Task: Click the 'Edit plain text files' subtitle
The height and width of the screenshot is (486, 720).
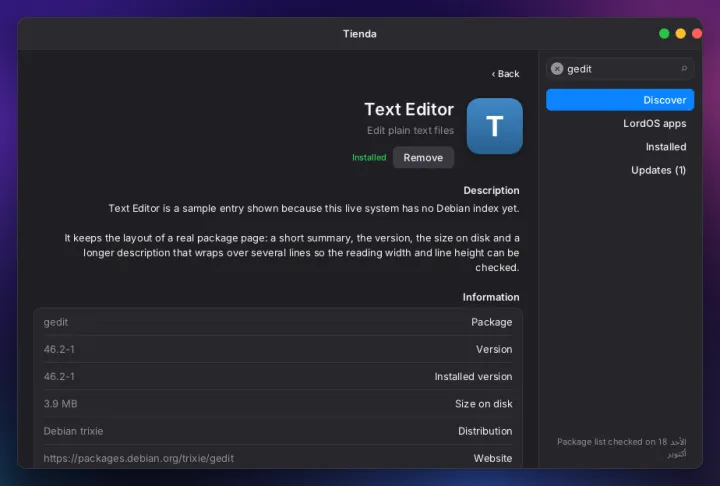Action: 410,130
